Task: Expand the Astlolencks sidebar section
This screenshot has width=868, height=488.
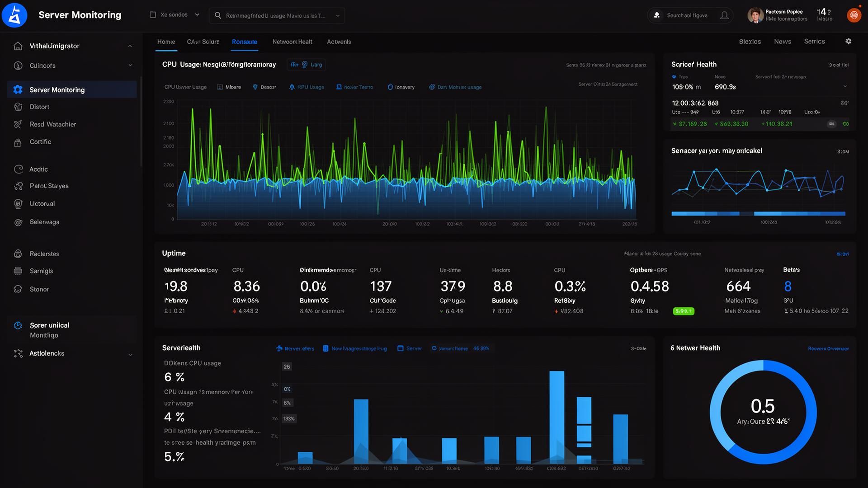Action: tap(130, 355)
